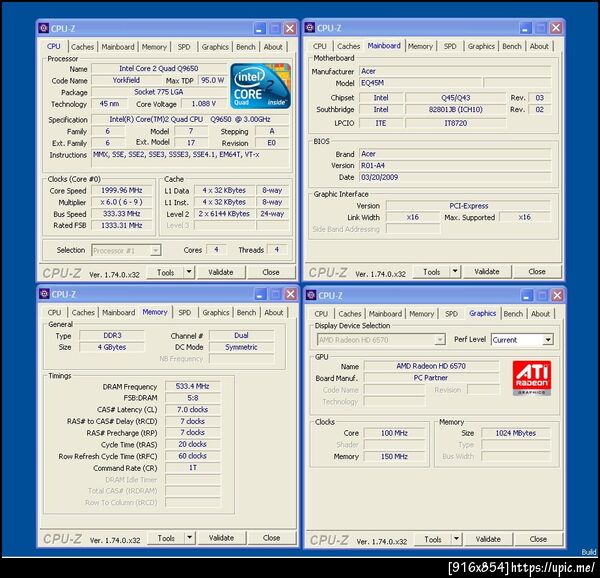Image resolution: width=600 pixels, height=578 pixels.
Task: Expand the disabled Processor #1 selection dropdown
Action: (x=155, y=251)
